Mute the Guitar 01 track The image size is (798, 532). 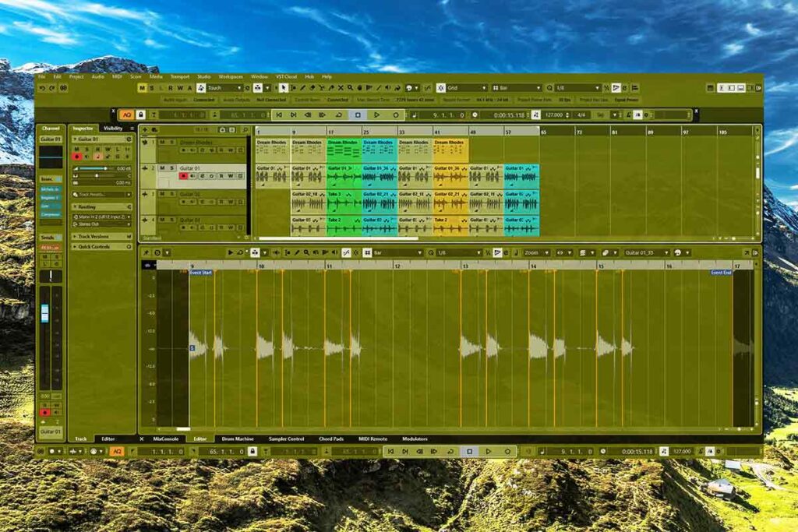click(162, 167)
